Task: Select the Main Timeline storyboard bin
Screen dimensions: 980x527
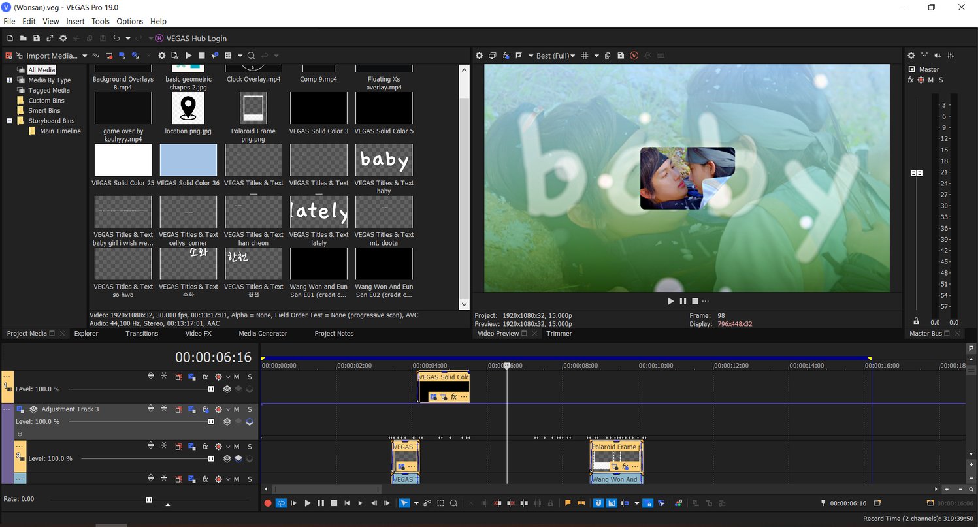Action: (60, 131)
